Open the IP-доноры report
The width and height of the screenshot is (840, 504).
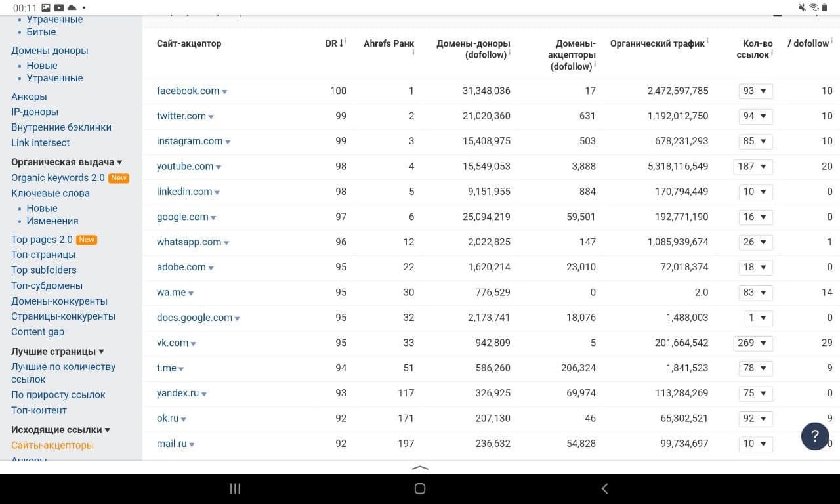pyautogui.click(x=35, y=112)
